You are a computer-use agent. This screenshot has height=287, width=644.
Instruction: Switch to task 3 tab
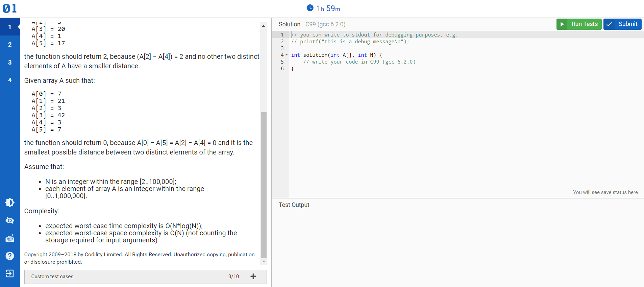click(x=10, y=63)
